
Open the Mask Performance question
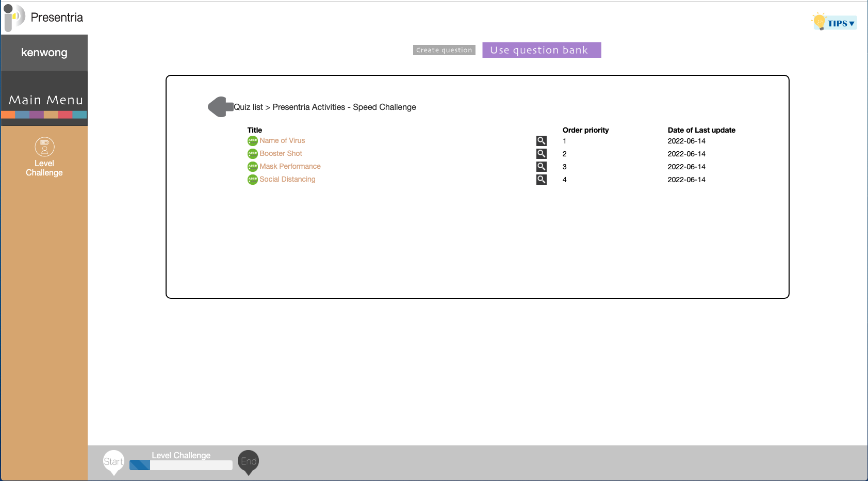pyautogui.click(x=290, y=166)
